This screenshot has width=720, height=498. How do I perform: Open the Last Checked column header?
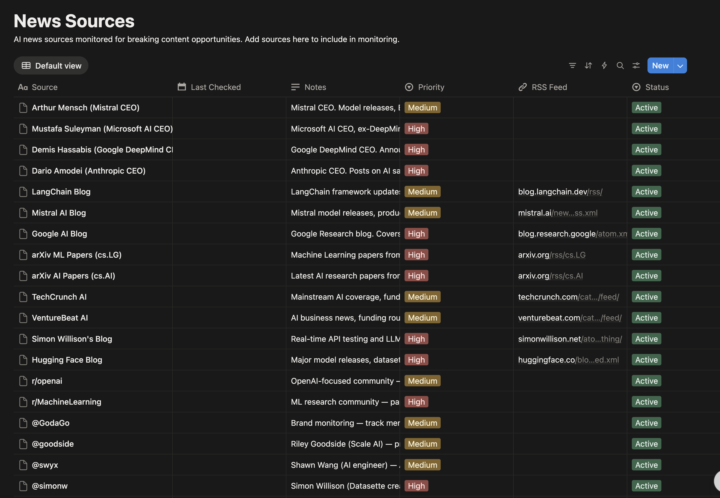pos(209,87)
